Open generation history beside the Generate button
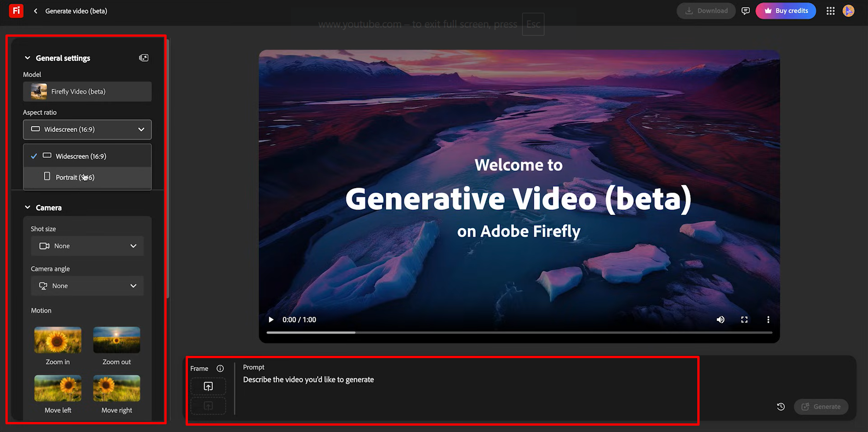The height and width of the screenshot is (432, 868). pos(780,407)
